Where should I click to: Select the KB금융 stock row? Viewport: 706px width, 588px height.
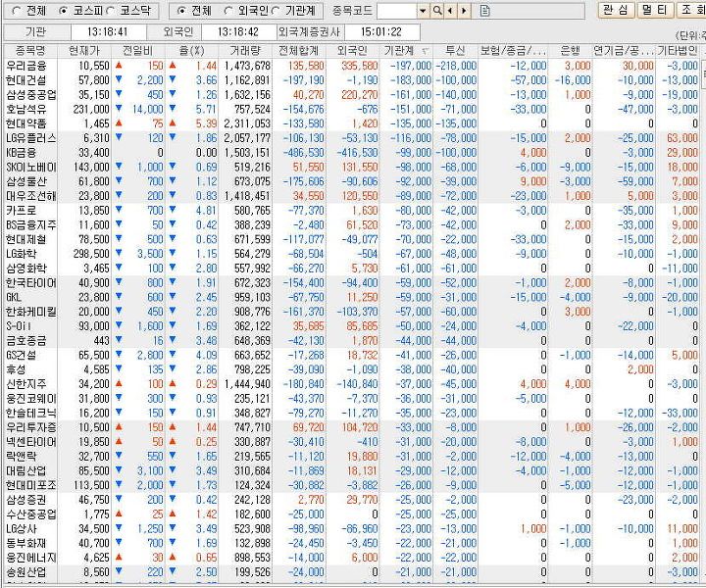pos(351,153)
